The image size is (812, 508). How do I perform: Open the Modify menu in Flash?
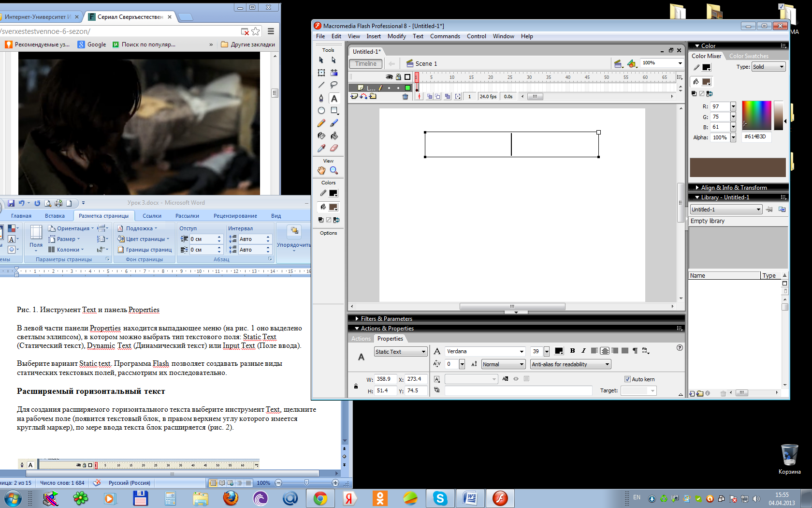tap(396, 36)
